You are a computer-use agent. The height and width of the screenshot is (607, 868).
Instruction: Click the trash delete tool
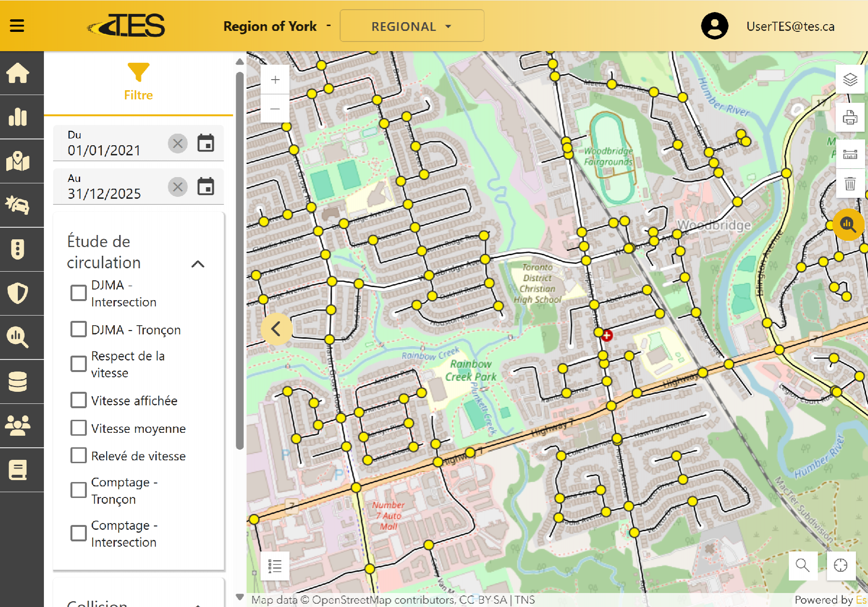coord(850,183)
